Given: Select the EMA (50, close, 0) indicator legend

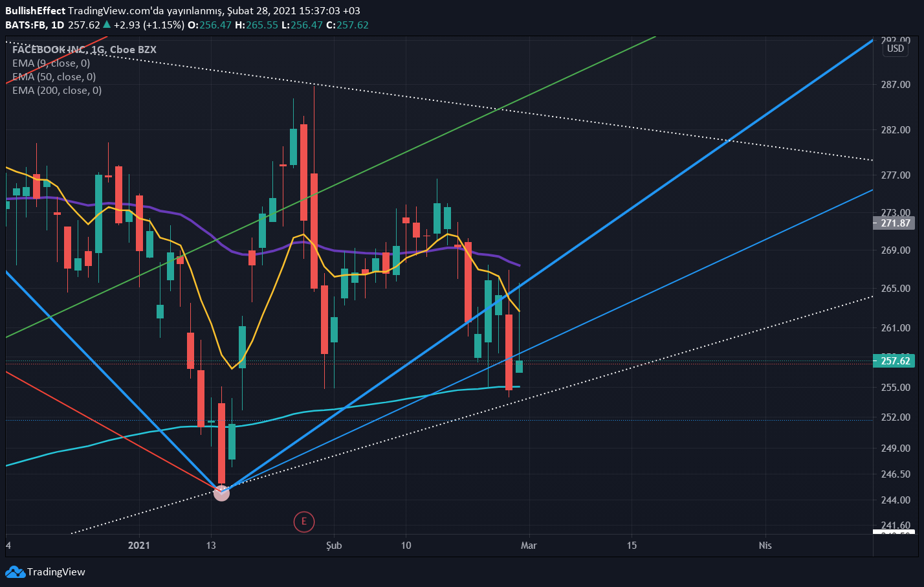Looking at the screenshot, I should pos(54,77).
